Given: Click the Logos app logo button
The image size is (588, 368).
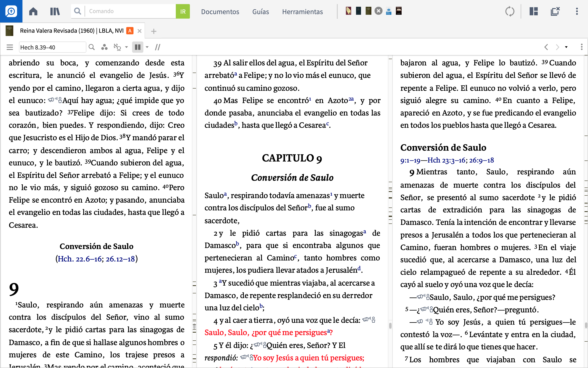Looking at the screenshot, I should coord(11,11).
